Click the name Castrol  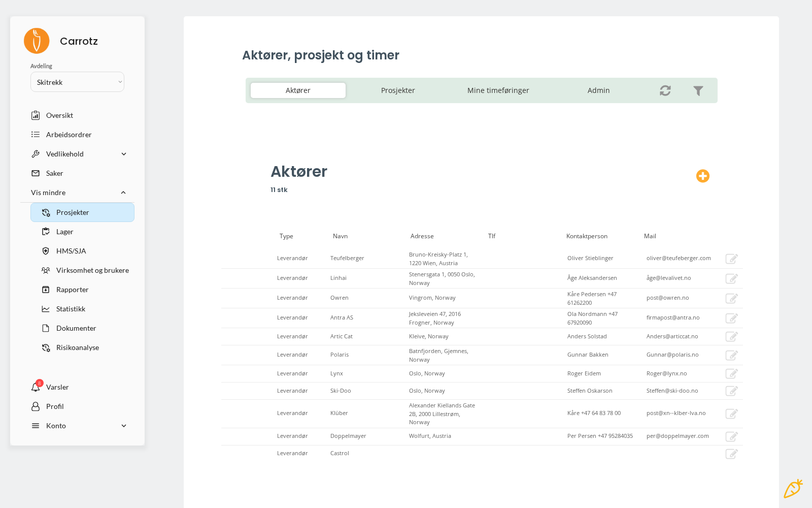pos(340,453)
